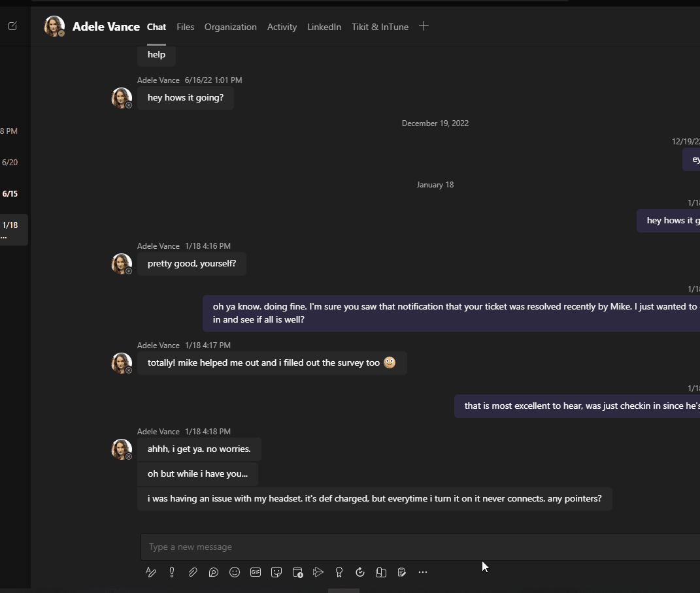Schedule a meeting from compose toolbar

(x=298, y=573)
